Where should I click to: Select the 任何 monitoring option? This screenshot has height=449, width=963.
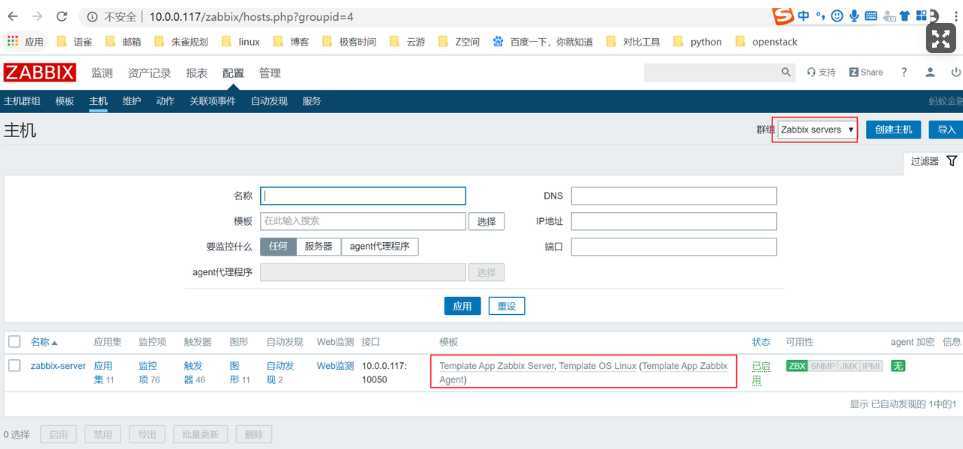(278, 247)
